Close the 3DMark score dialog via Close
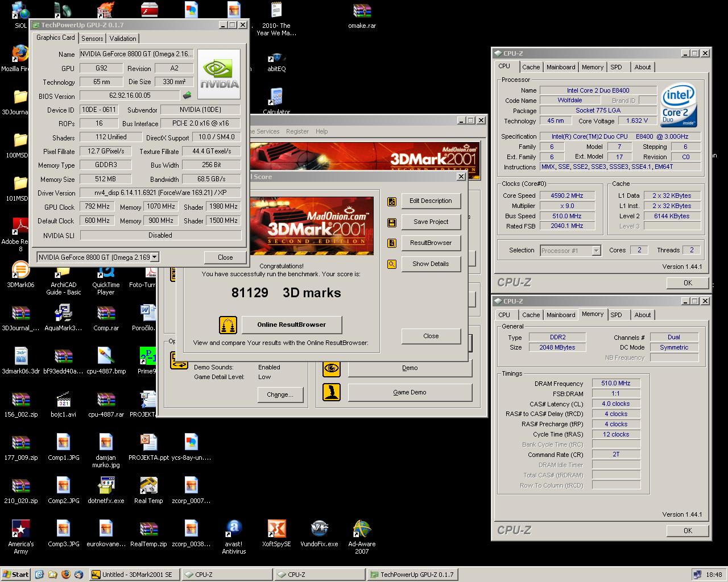 pos(431,336)
